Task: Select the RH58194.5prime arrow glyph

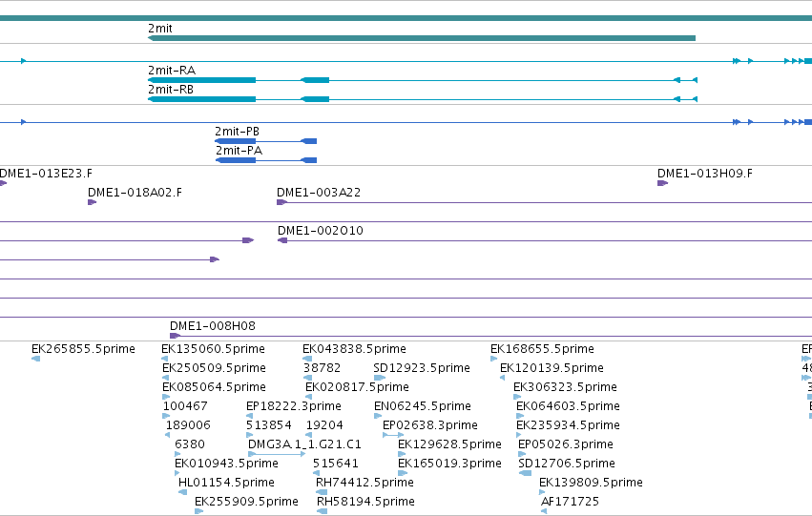Action: click(x=323, y=511)
